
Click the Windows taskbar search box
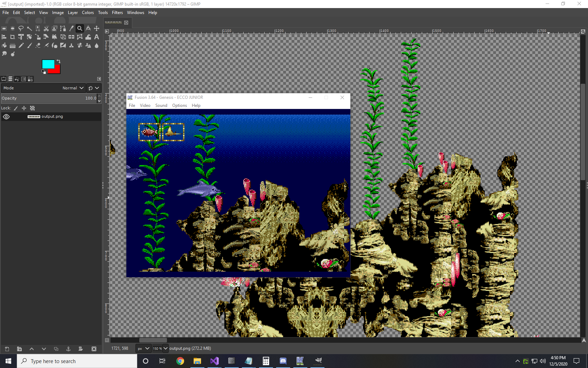(77, 361)
